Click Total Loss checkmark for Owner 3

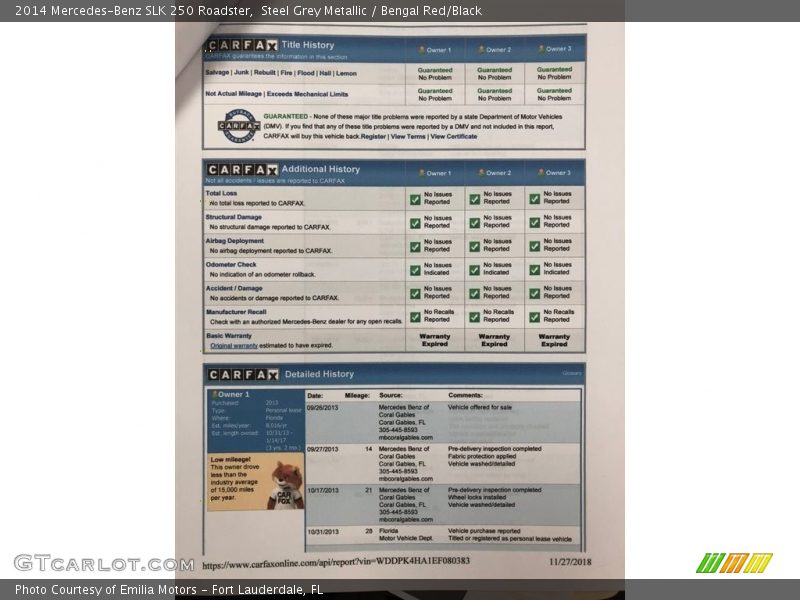(x=534, y=199)
